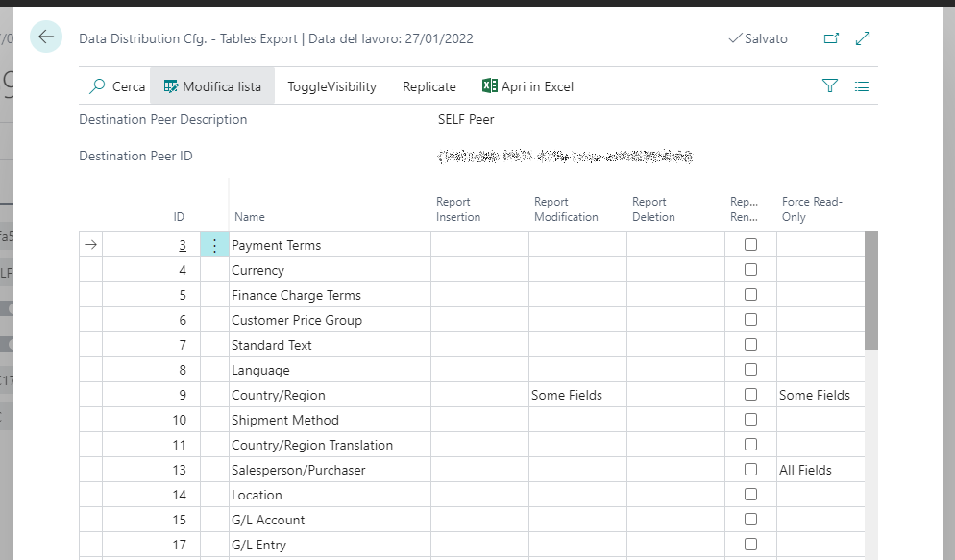The width and height of the screenshot is (955, 560).
Task: Enable the checkbox for G/L Account row
Action: tap(750, 520)
